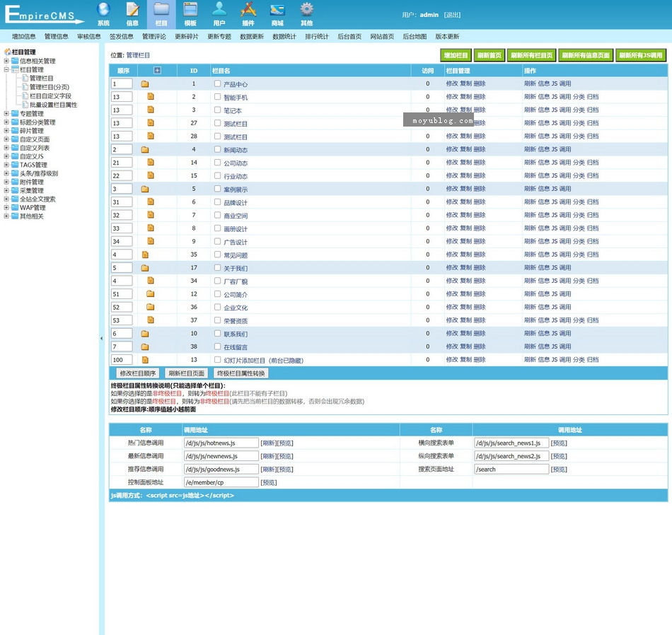Click the 终极栏目属性转换 button
This screenshot has width=672, height=635.
click(241, 373)
